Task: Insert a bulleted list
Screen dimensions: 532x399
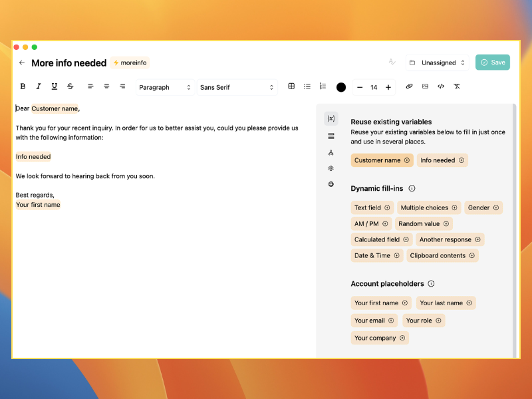Action: click(x=307, y=86)
